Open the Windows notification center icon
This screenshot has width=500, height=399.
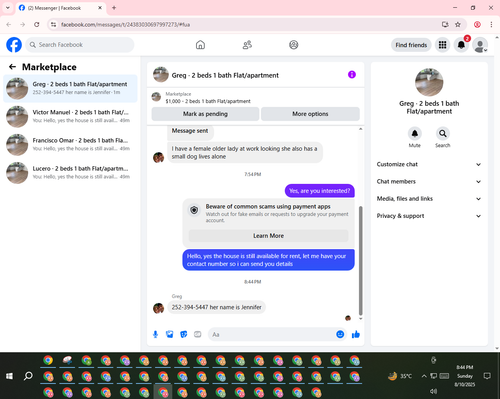487,376
